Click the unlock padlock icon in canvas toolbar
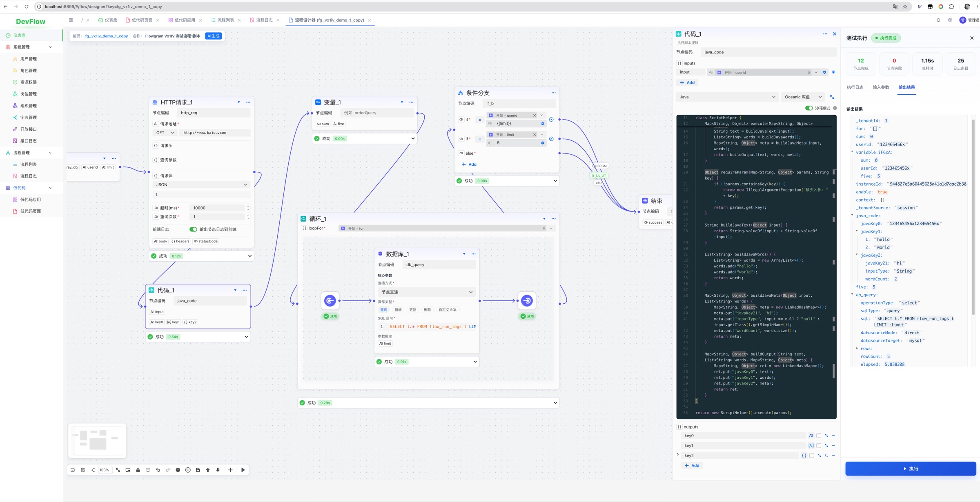Image resolution: width=980 pixels, height=502 pixels. click(138, 470)
